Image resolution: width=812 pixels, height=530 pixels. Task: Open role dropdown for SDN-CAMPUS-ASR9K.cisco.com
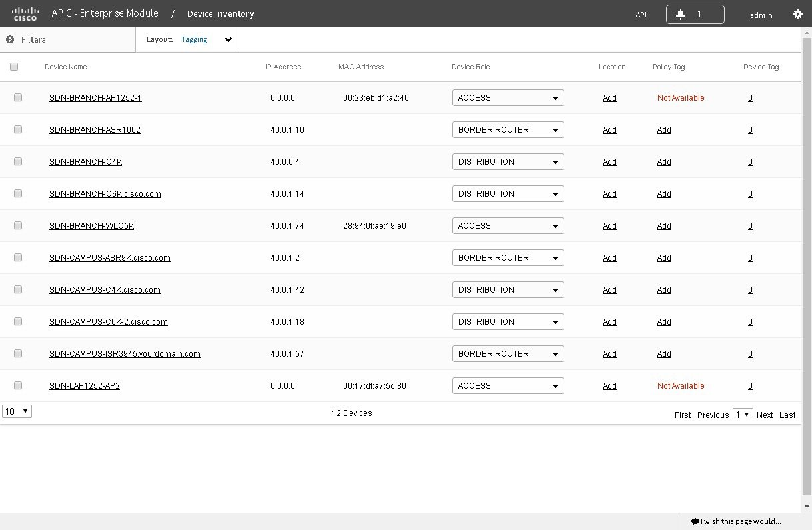coord(508,258)
